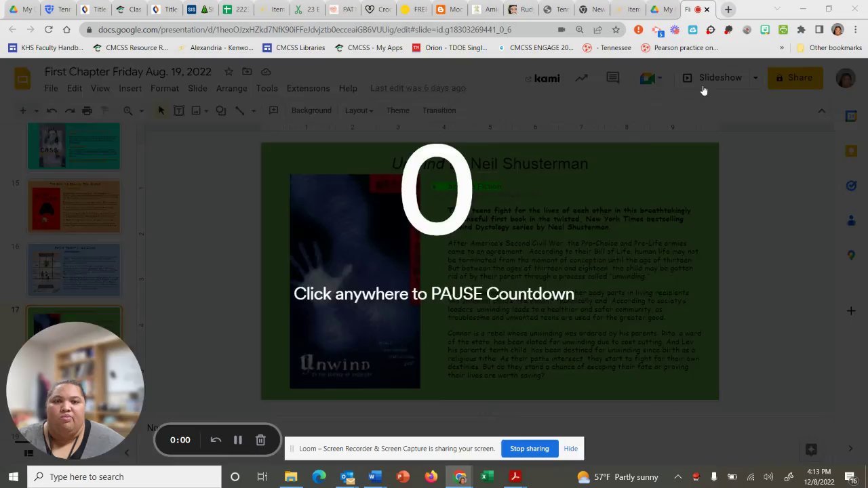Open 'Last edit was 6 days ago' history
The width and height of the screenshot is (868, 488).
pos(418,88)
